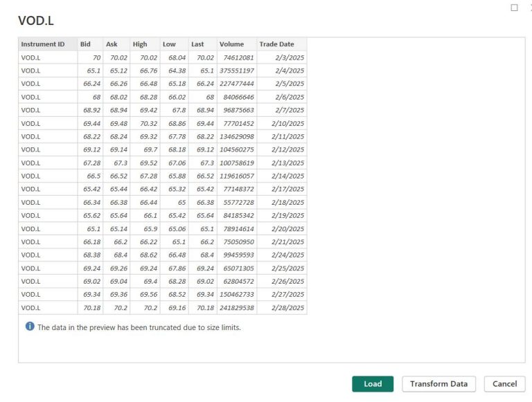Image resolution: width=532 pixels, height=402 pixels.
Task: Click the trade date cell 2/12/2025
Action: click(x=282, y=150)
